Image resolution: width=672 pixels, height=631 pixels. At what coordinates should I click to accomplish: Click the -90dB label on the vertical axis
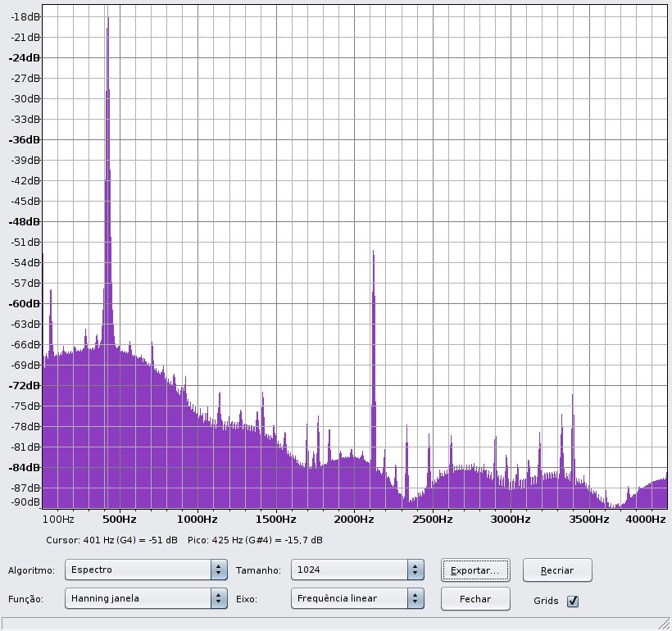[x=24, y=502]
